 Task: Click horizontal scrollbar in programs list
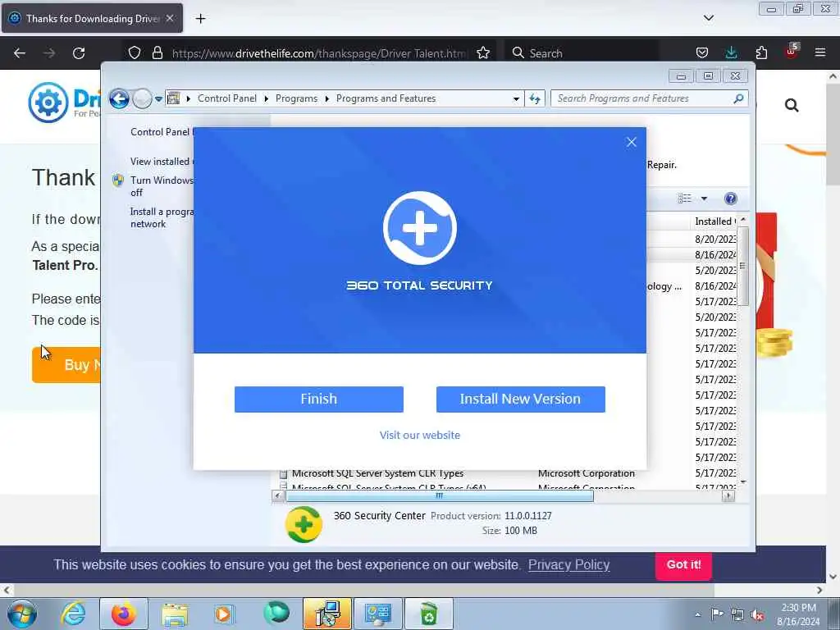(x=440, y=496)
